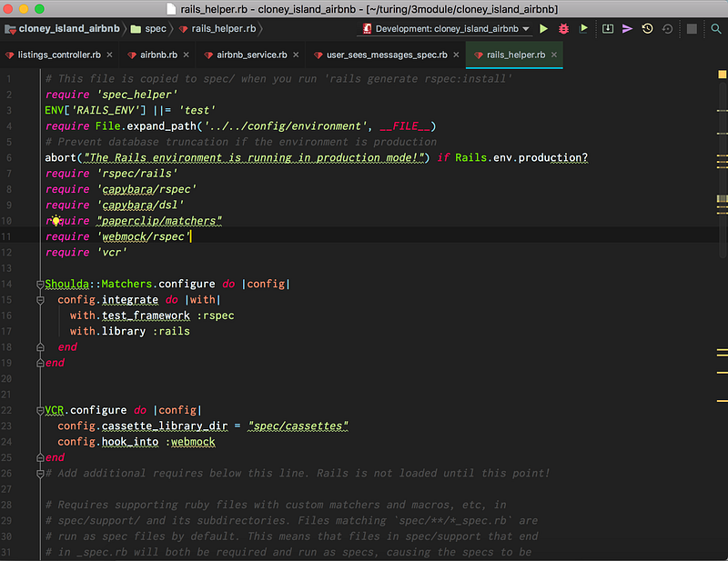Viewport: 728px width, 561px height.
Task: Open run configuration dropdown for cloney_island_airbnb
Action: coord(445,29)
